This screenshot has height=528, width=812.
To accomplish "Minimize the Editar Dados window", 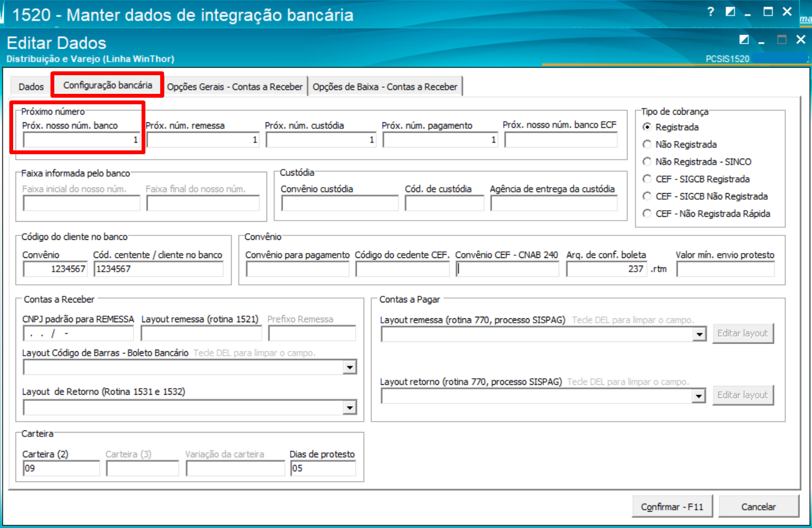I will point(762,42).
